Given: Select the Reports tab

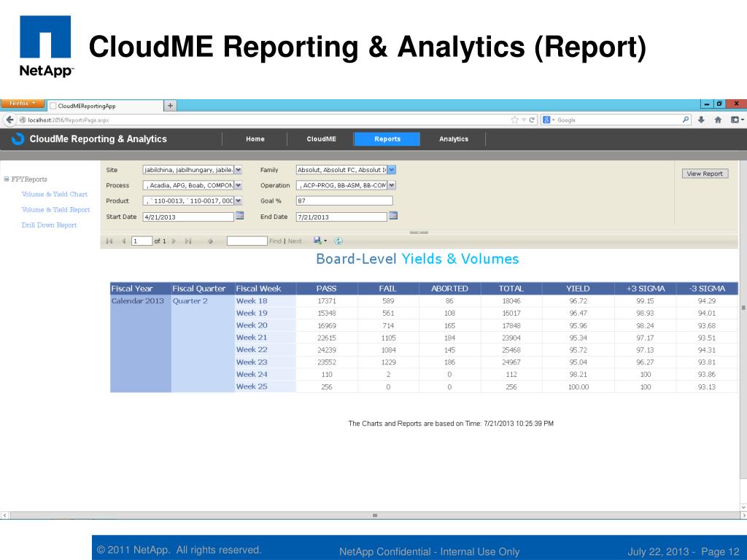Looking at the screenshot, I should [x=387, y=139].
